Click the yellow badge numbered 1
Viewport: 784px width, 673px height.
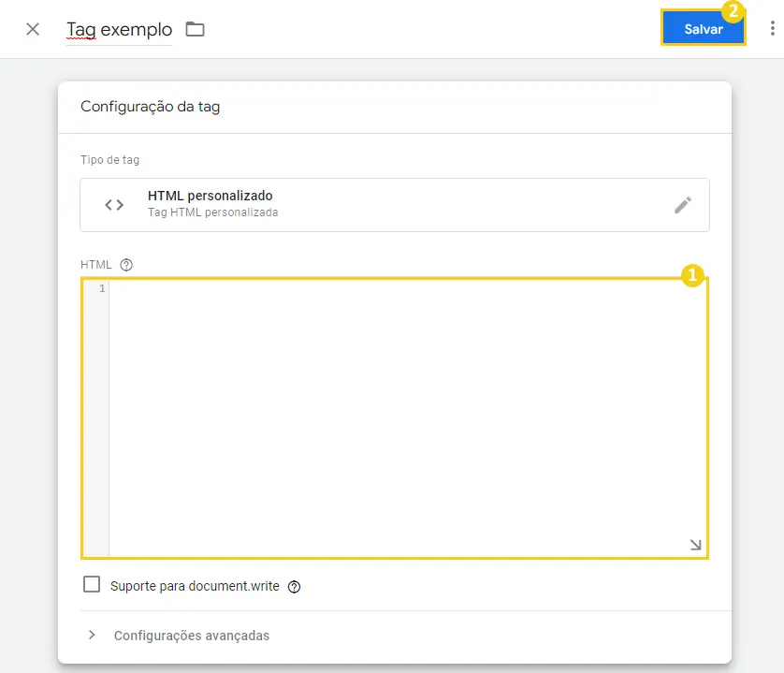click(x=692, y=275)
